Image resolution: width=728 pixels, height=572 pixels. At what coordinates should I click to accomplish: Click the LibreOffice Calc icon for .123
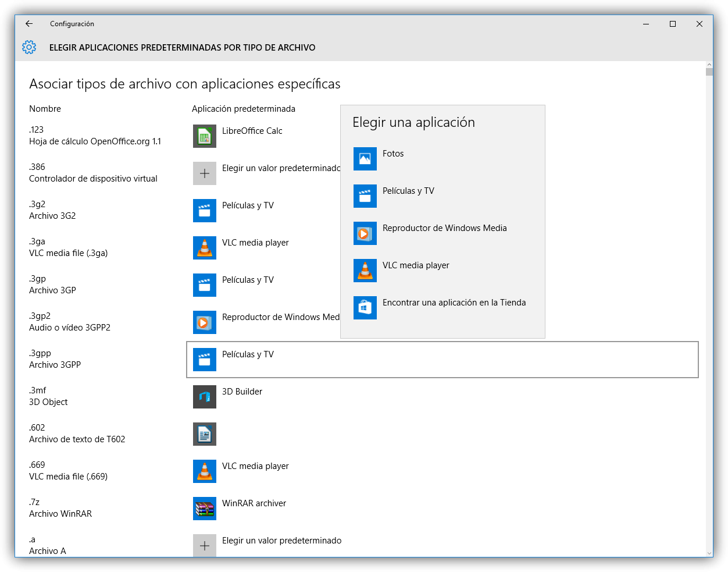tap(204, 136)
